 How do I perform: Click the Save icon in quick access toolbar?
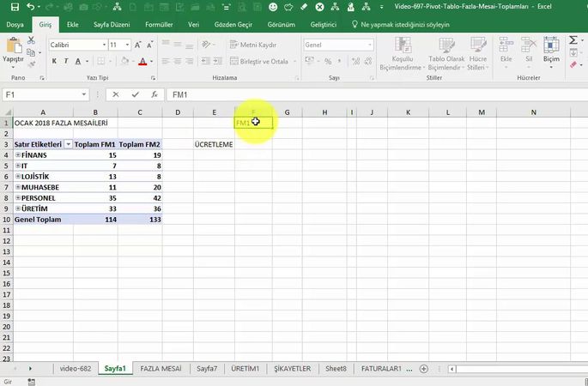[x=15, y=7]
